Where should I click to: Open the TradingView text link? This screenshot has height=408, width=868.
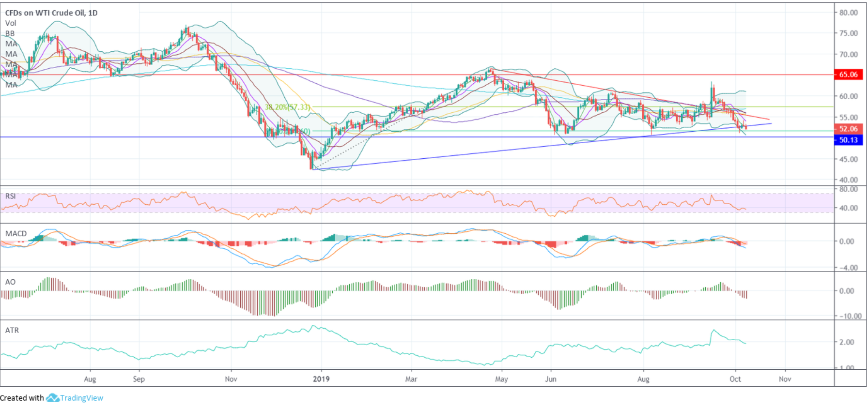pyautogui.click(x=81, y=398)
